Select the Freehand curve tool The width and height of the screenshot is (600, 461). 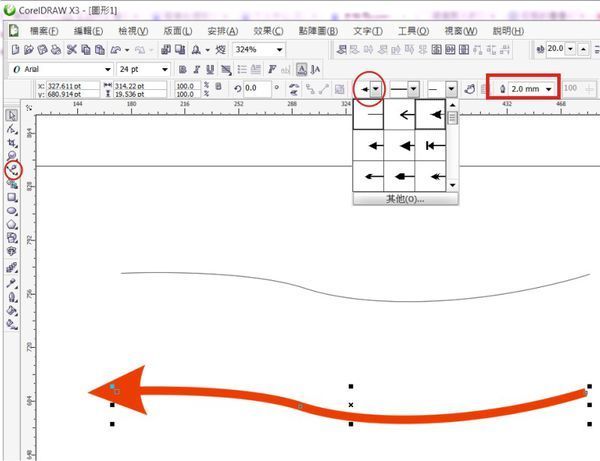point(13,170)
